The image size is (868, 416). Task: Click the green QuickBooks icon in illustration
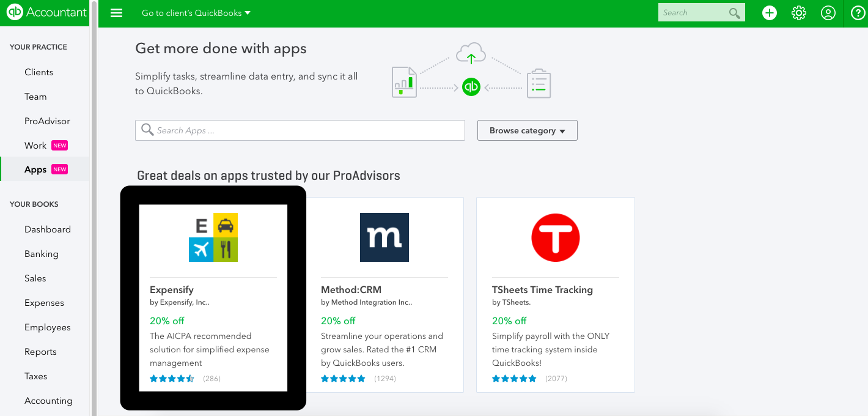point(471,87)
